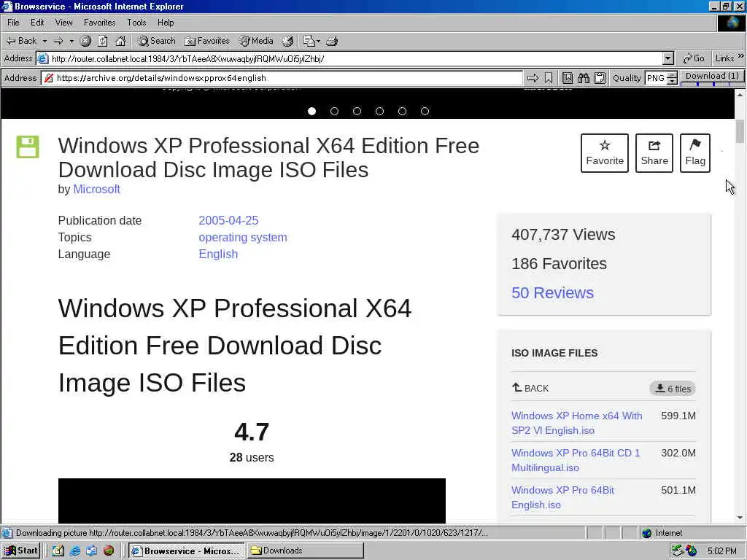Click the English language link
This screenshot has height=560, width=747.
click(218, 254)
